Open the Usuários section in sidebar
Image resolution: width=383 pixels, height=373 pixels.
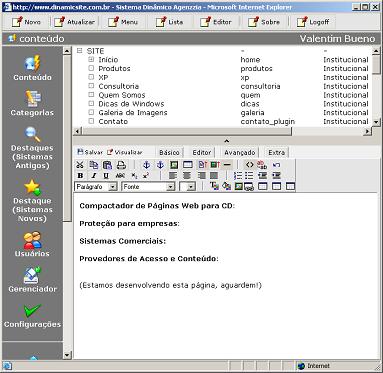pyautogui.click(x=32, y=244)
